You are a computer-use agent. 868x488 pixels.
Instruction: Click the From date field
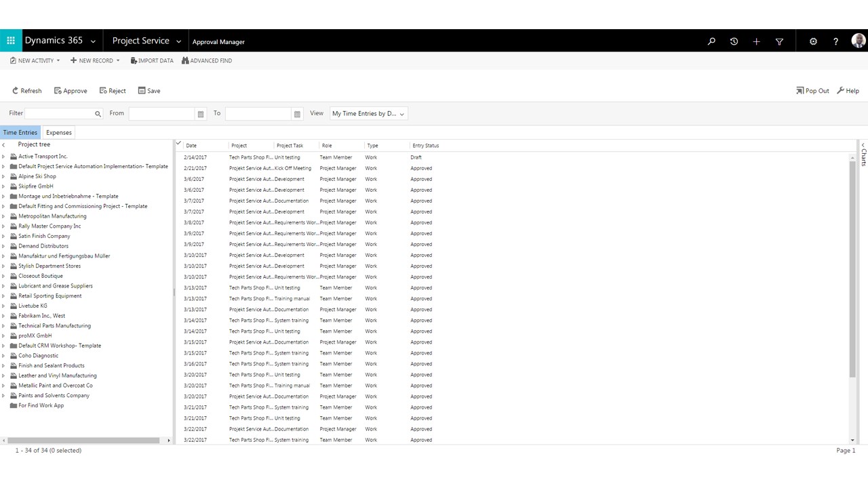point(162,114)
